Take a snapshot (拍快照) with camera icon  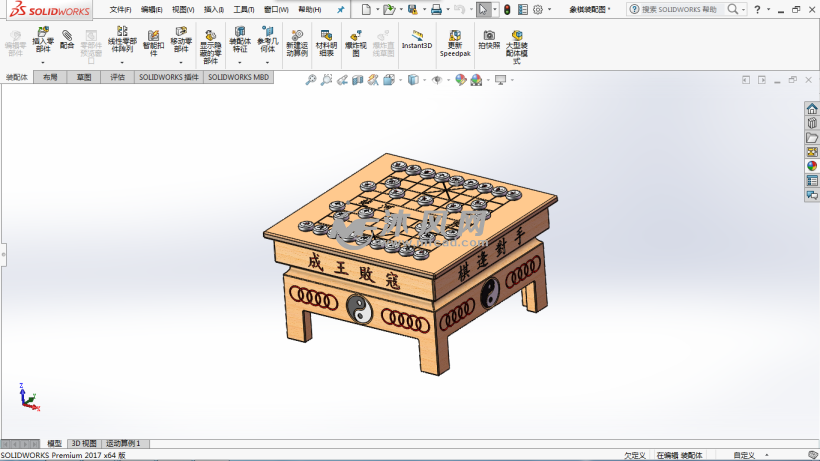[x=489, y=40]
